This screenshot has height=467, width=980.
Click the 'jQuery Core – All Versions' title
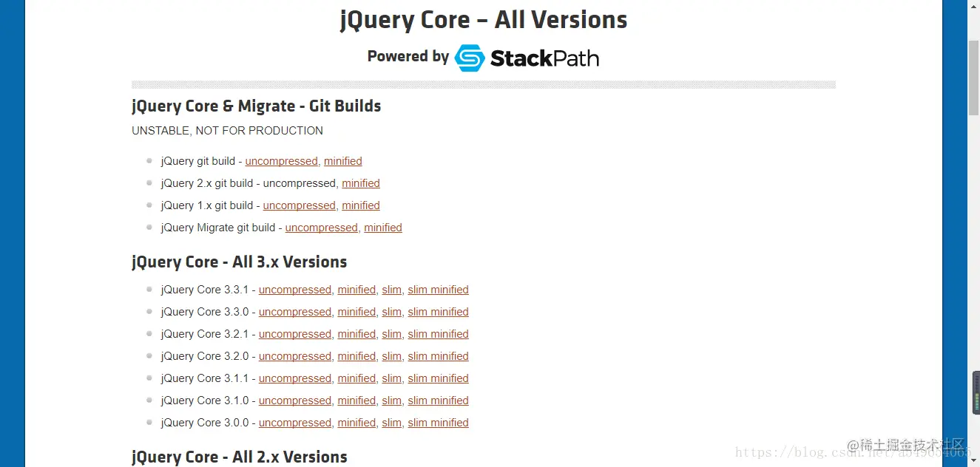[484, 20]
